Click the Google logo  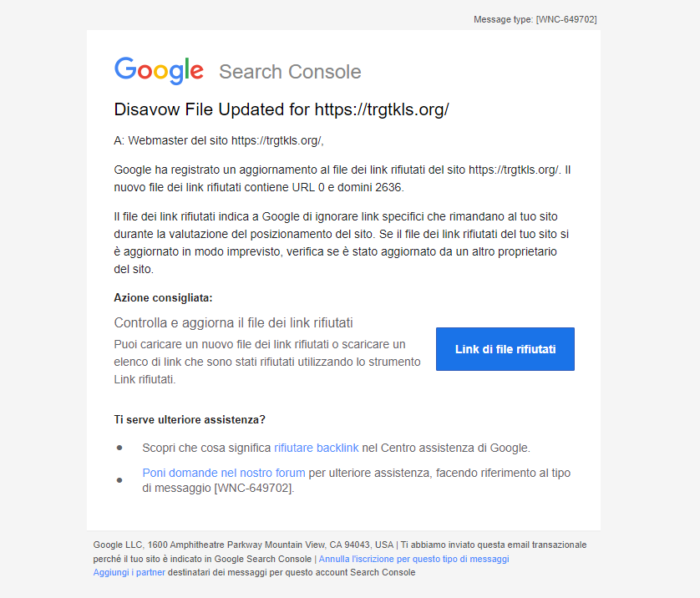(159, 70)
